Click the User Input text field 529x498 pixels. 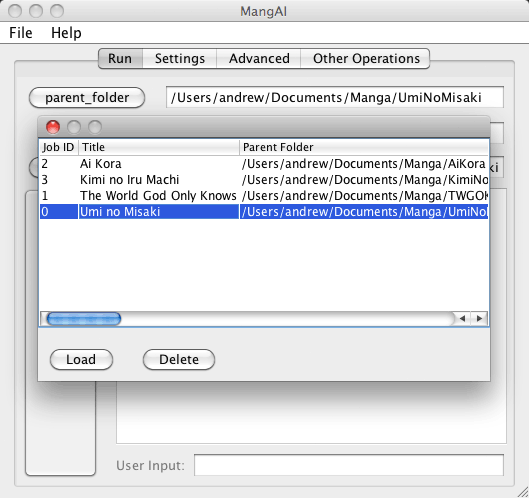(x=349, y=465)
